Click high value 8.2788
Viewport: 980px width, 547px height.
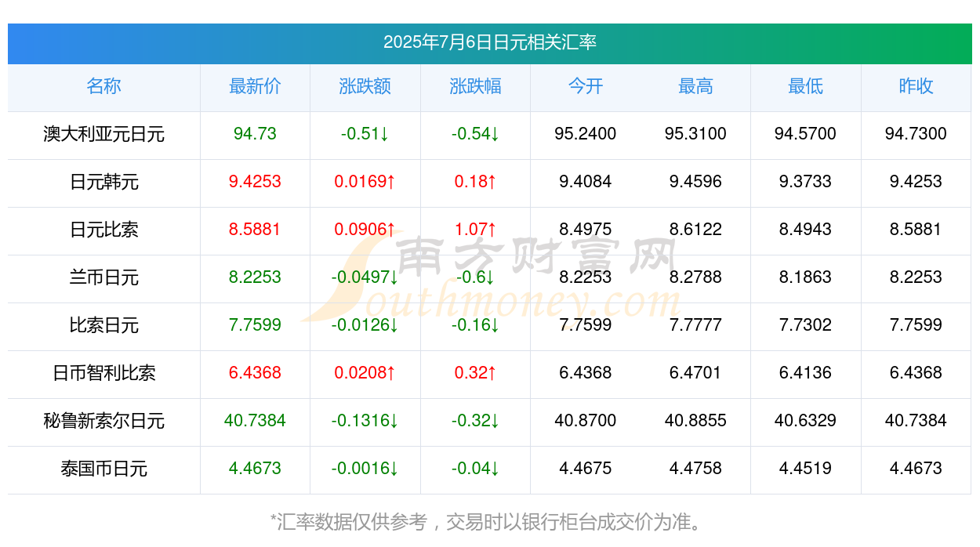point(695,277)
